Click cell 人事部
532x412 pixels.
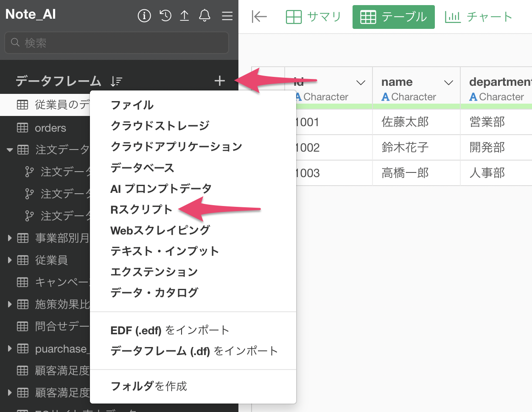(496, 173)
